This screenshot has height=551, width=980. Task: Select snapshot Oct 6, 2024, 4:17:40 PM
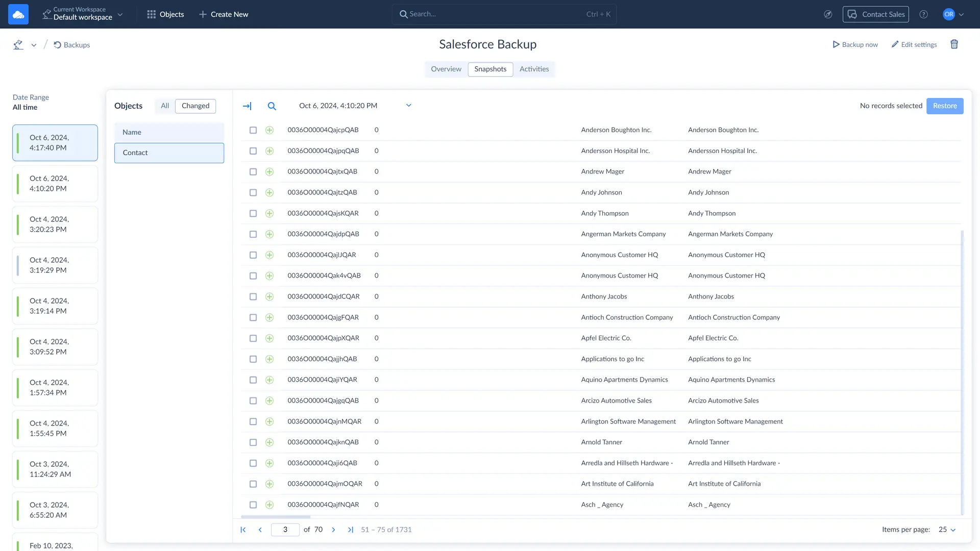point(55,143)
